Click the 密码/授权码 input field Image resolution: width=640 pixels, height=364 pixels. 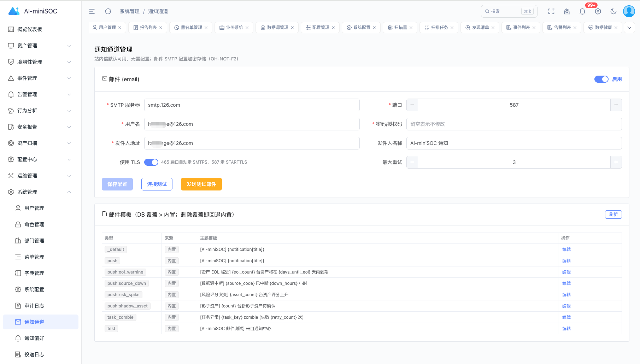pos(514,124)
